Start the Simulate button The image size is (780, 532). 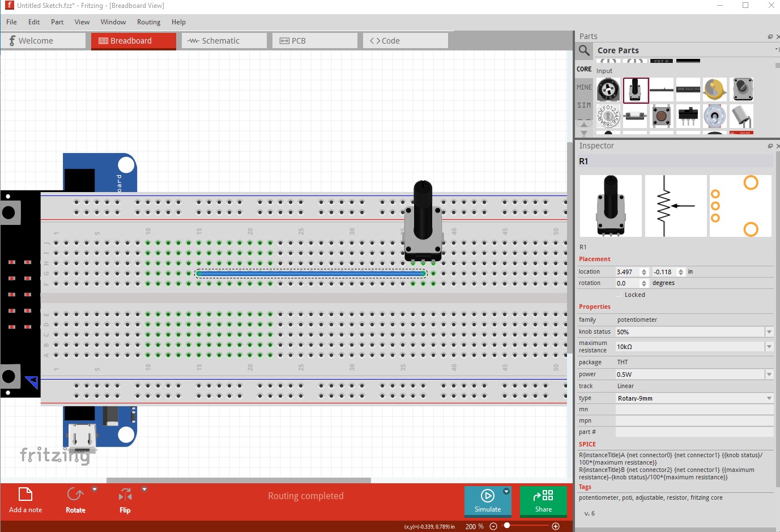point(488,501)
